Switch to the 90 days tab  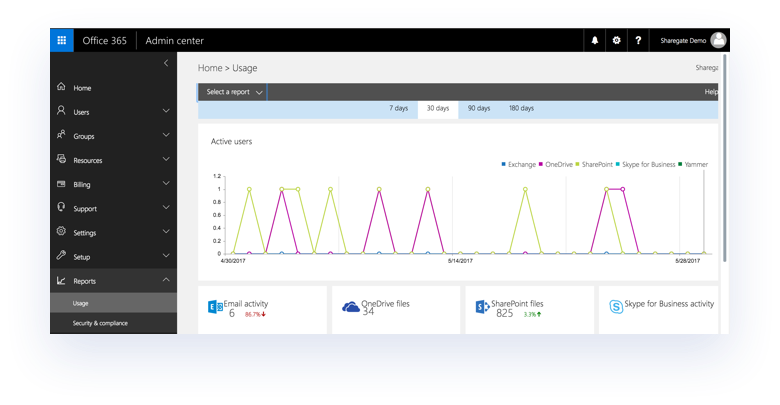click(x=479, y=108)
